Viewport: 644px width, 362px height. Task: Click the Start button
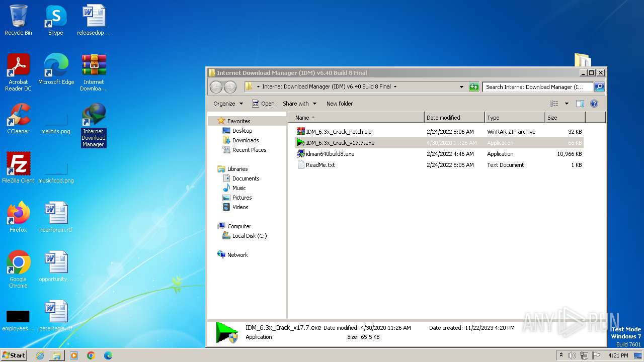click(x=14, y=355)
